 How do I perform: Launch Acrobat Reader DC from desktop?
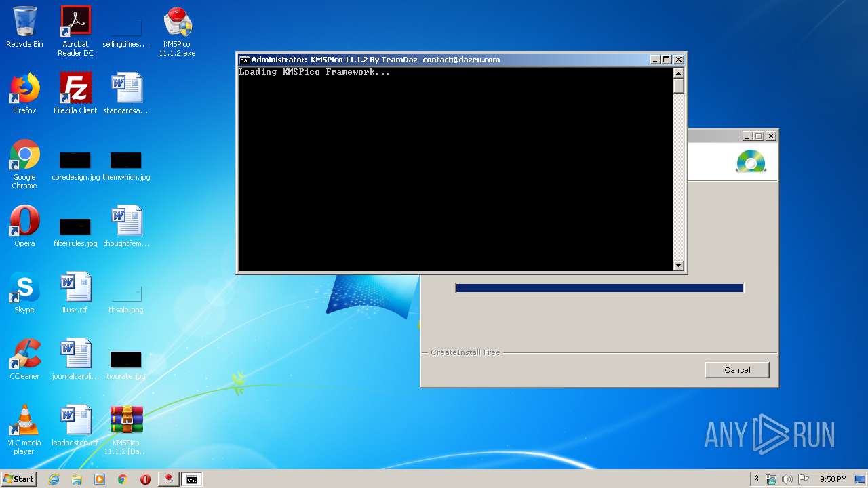(75, 31)
